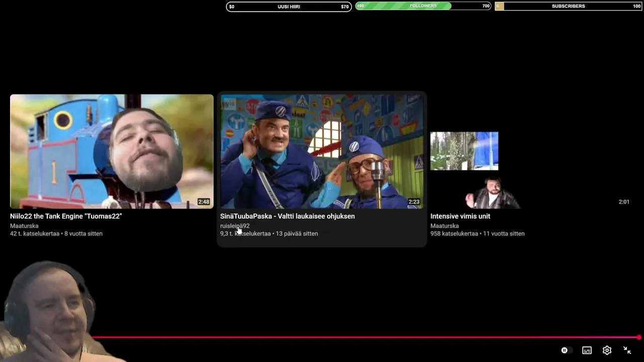Screen dimensions: 644x362
Task: Click title 'SinäTuubaPaska - Valtti laukaisee ohjuksen'
Action: pos(287,216)
